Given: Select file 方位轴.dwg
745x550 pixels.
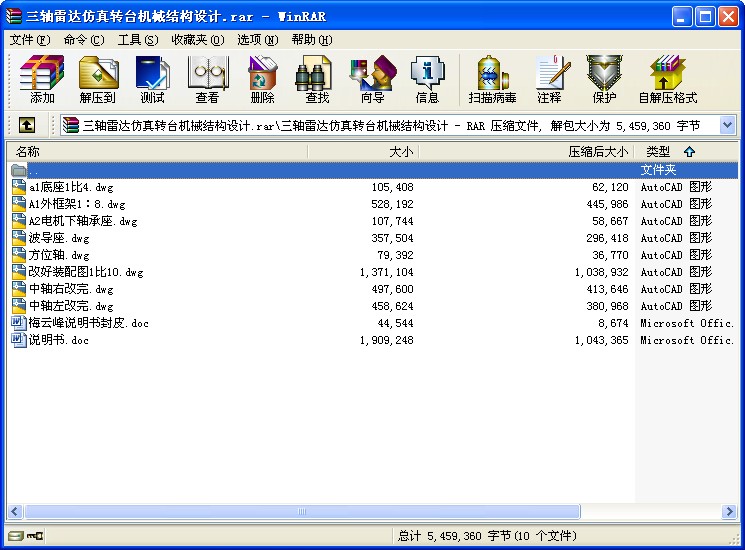Looking at the screenshot, I should tap(59, 255).
